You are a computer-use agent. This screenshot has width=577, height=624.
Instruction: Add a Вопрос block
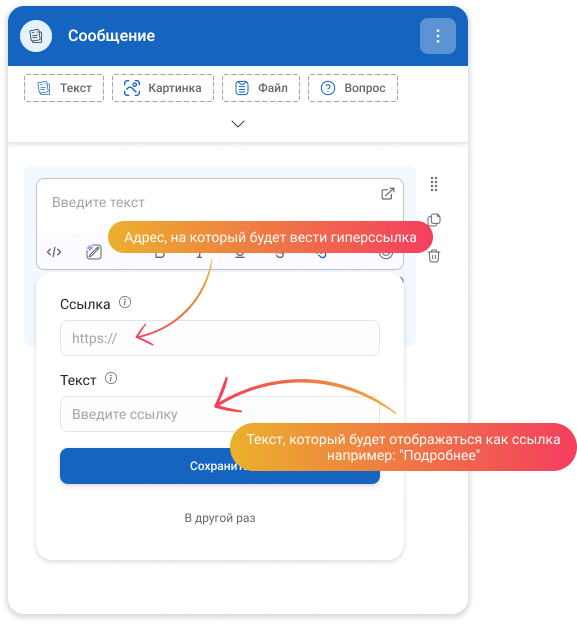pos(353,88)
